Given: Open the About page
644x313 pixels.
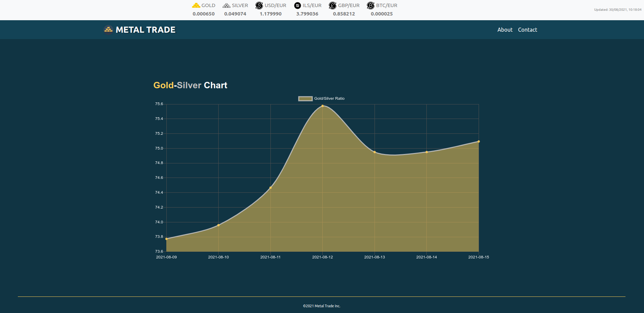Looking at the screenshot, I should coord(505,30).
